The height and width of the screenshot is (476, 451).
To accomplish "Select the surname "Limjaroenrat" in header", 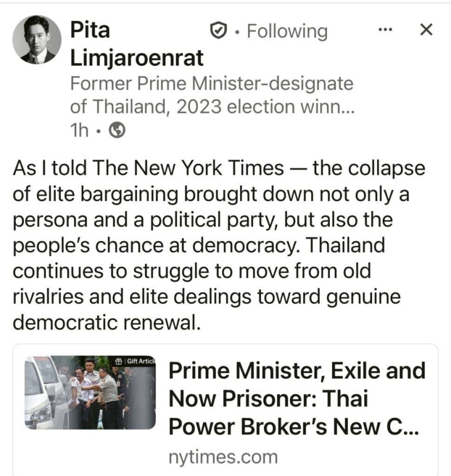I will click(136, 58).
